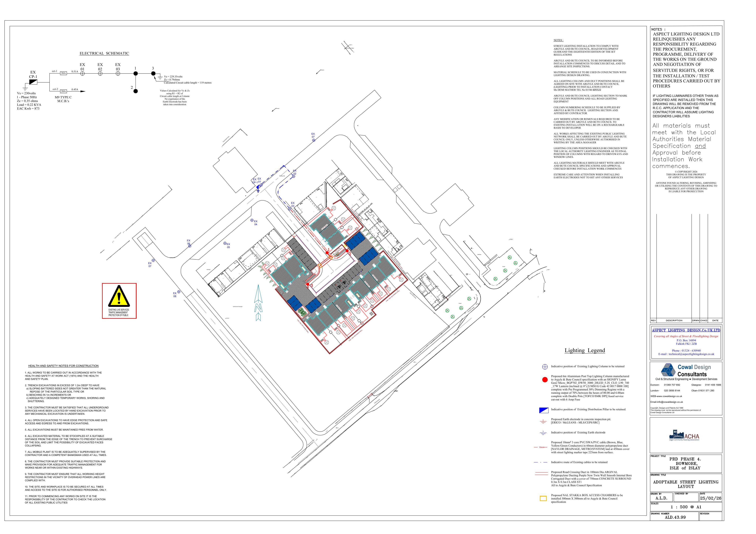The height and width of the screenshot is (534, 756).
Task: Click EX 02 column symbol in electrical schematic
Action: [100, 73]
